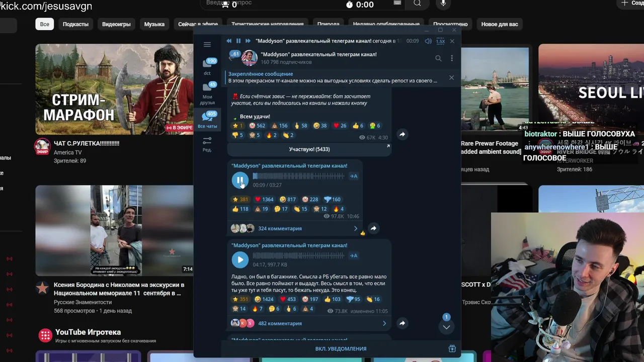The width and height of the screenshot is (644, 362).
Task: Select Подкасты filter chip on YouTube
Action: [75, 24]
